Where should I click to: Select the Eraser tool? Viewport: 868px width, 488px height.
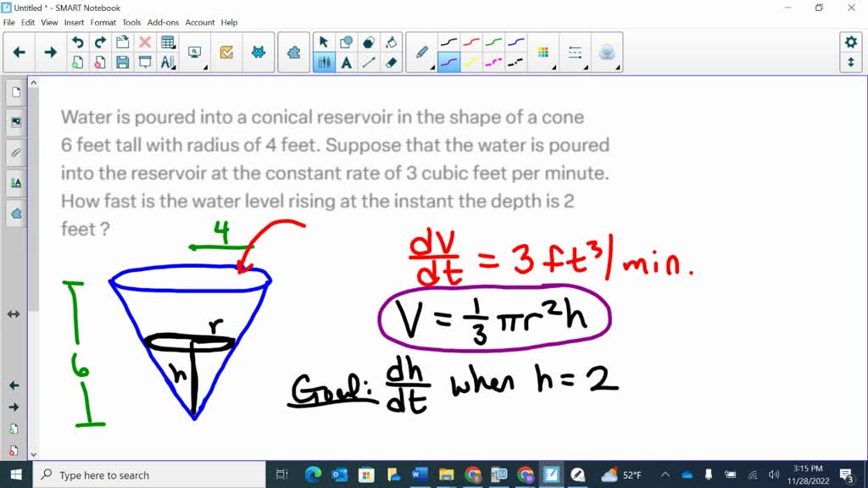392,61
